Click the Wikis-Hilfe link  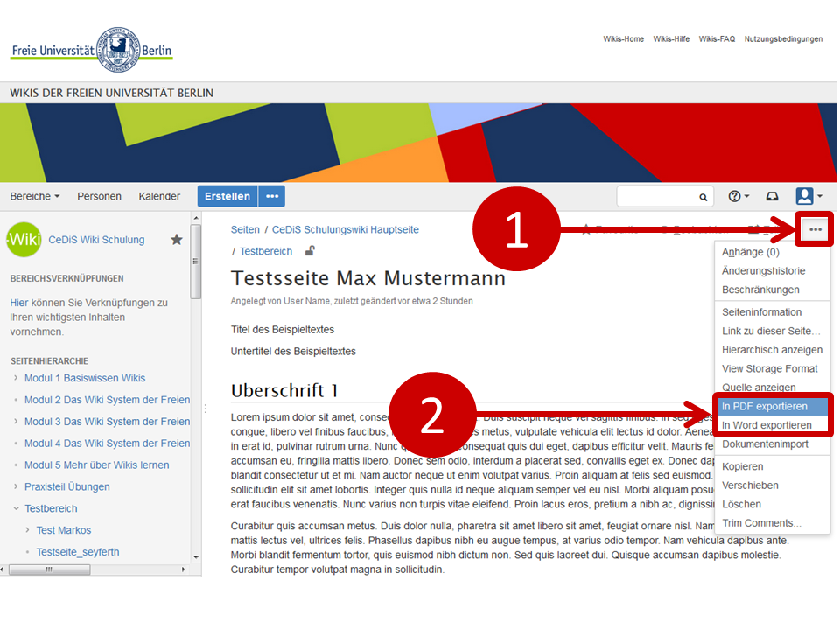click(671, 39)
